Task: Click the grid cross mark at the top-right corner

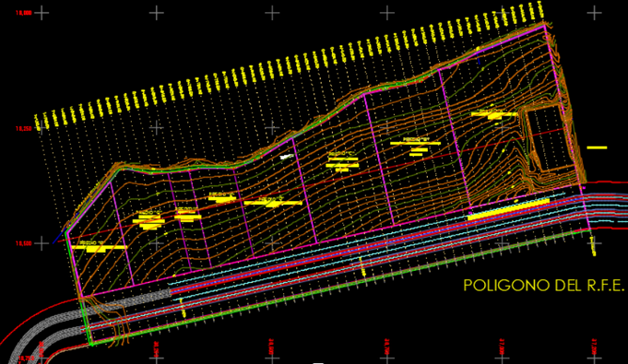Action: (595, 13)
